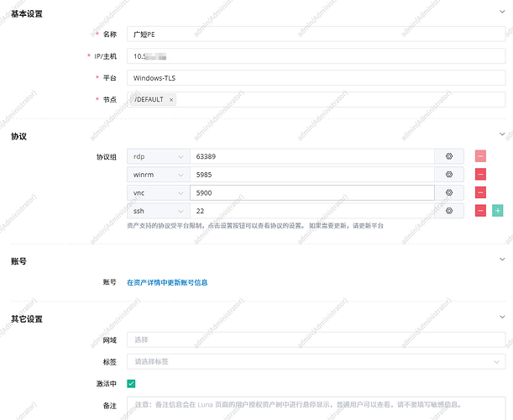Open the rdp protocol dropdown
The image size is (513, 420).
point(158,156)
